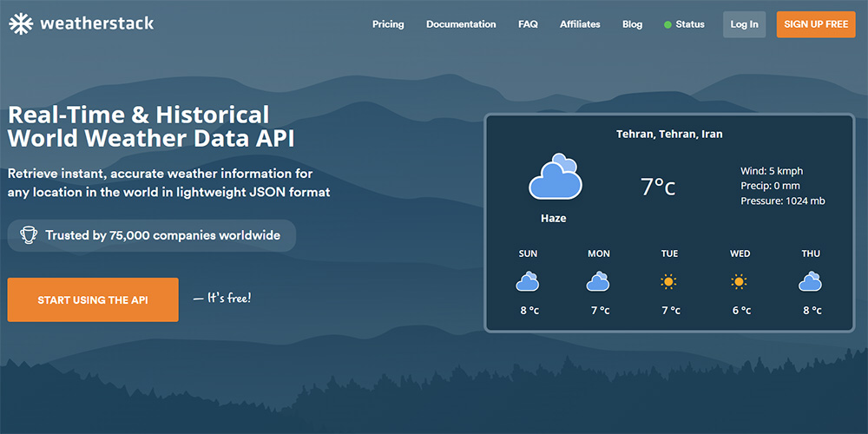Click the SUN day label
The image size is (868, 434).
(x=528, y=253)
